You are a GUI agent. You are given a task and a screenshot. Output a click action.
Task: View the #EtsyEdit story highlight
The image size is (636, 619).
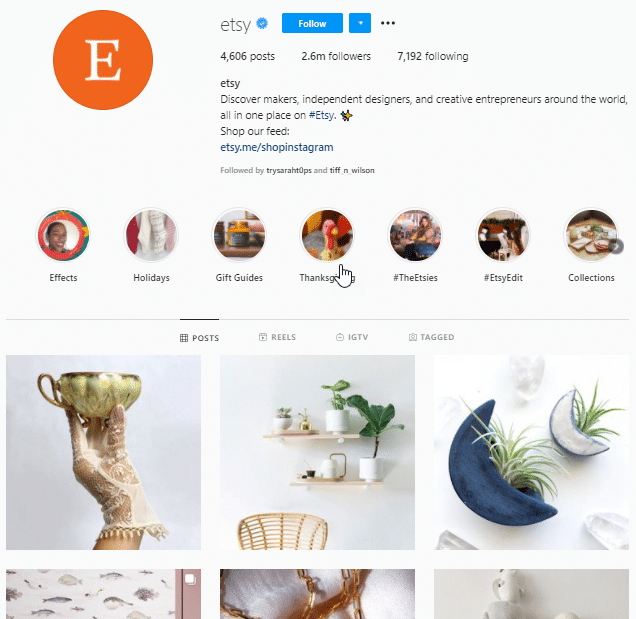tap(503, 235)
